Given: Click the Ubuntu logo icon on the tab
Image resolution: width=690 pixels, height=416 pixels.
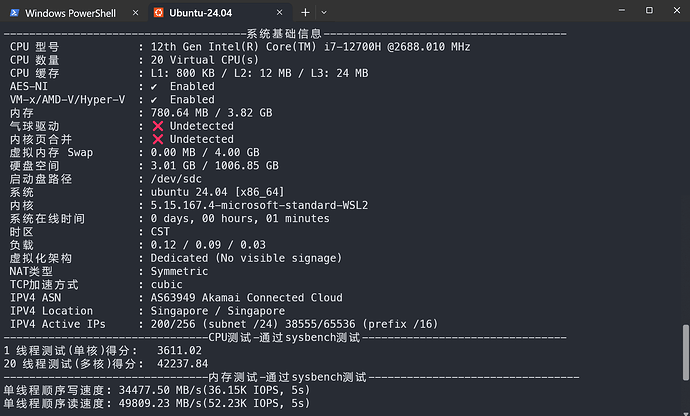Looking at the screenshot, I should coord(158,13).
